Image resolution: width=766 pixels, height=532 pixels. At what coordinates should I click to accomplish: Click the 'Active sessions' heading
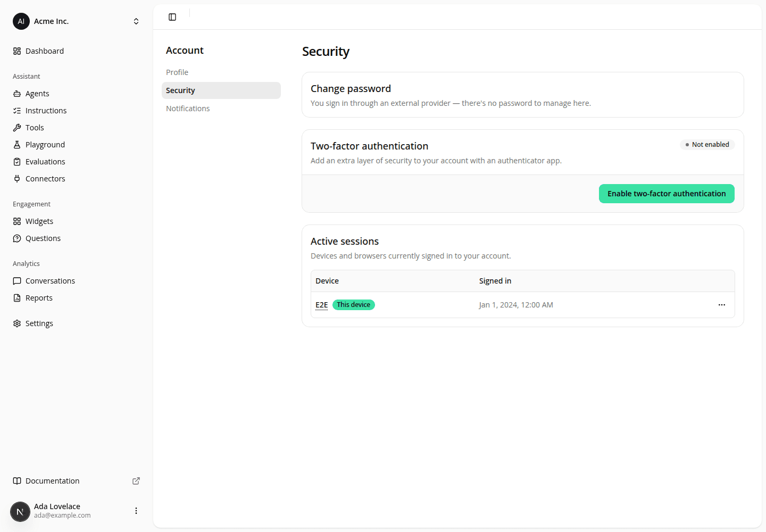tap(345, 242)
